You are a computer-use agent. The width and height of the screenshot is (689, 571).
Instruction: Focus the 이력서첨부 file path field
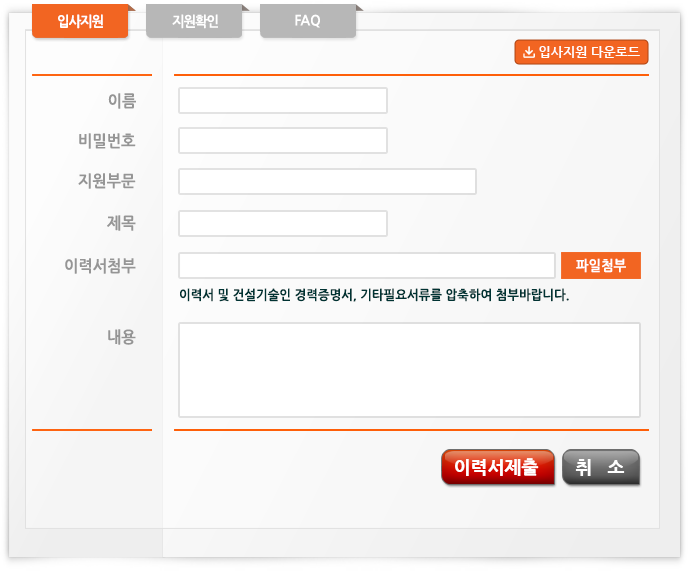coord(366,266)
